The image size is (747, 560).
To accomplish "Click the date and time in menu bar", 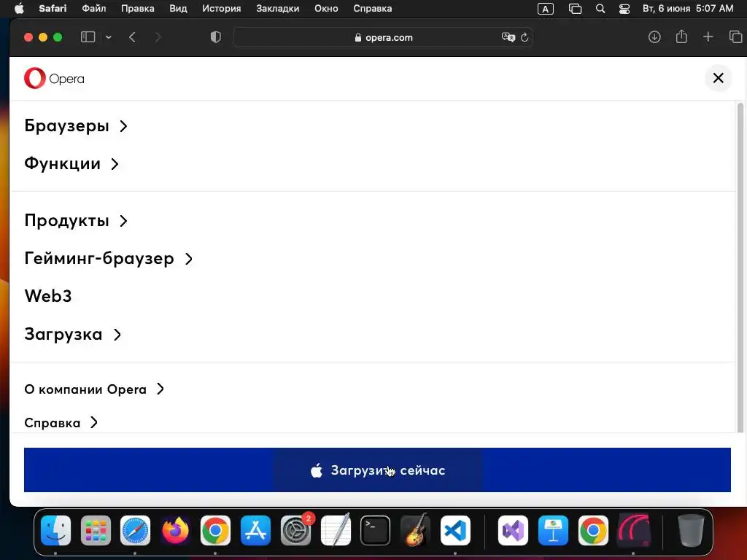I will (688, 9).
